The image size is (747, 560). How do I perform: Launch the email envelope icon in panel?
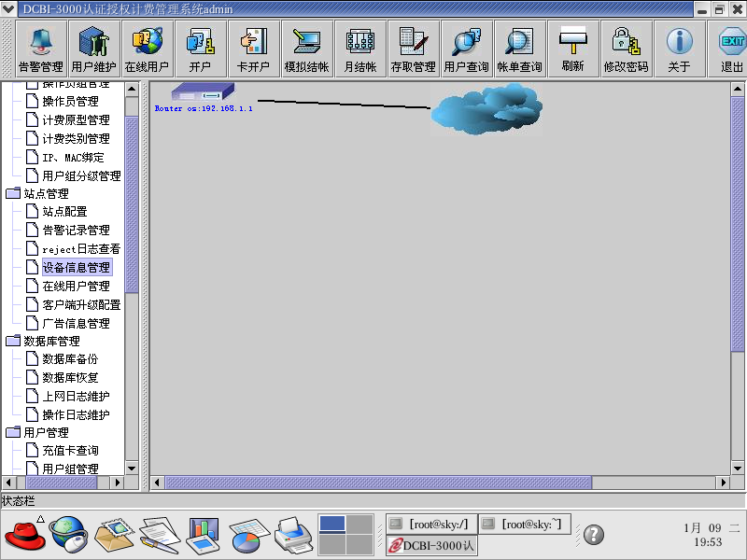point(114,534)
